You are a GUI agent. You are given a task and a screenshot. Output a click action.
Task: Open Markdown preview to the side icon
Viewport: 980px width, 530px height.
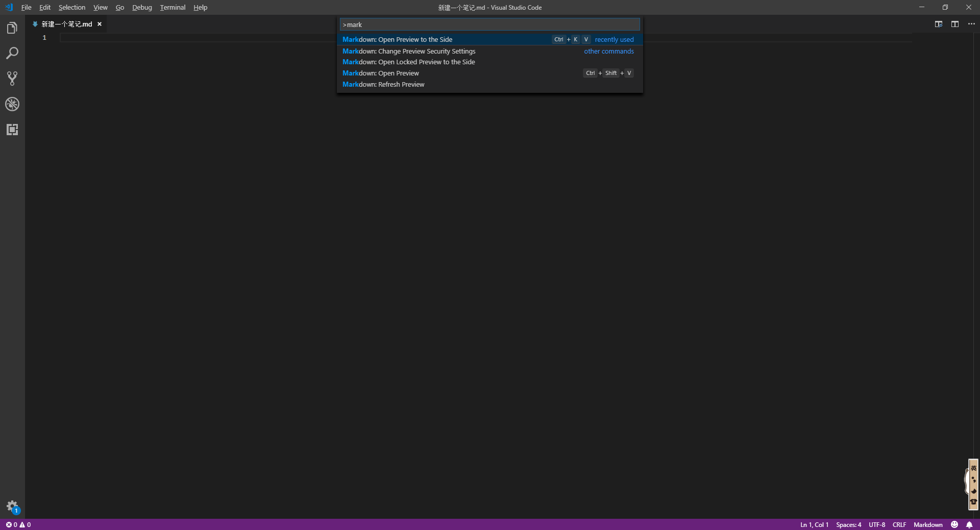click(938, 24)
